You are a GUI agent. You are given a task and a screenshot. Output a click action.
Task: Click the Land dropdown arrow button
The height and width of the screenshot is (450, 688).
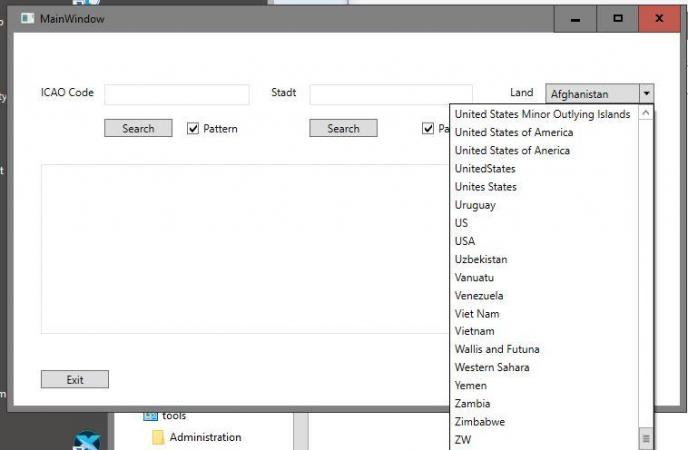point(646,93)
